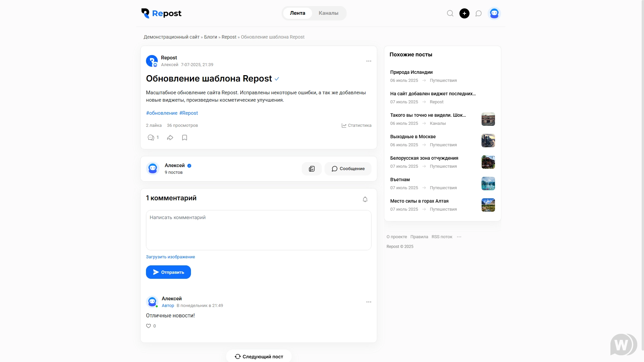The image size is (644, 362).
Task: Like the comment 'Отличные новости!'
Action: pyautogui.click(x=149, y=326)
